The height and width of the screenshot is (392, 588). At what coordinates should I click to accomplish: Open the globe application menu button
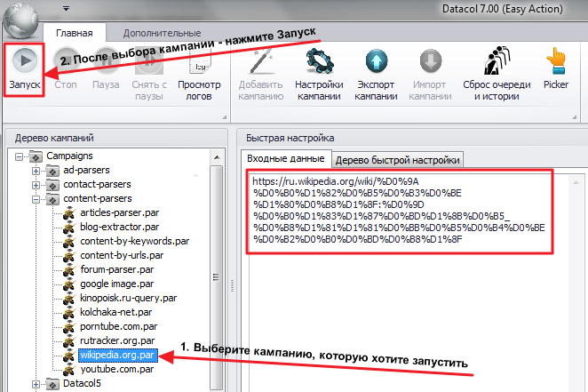(20, 20)
